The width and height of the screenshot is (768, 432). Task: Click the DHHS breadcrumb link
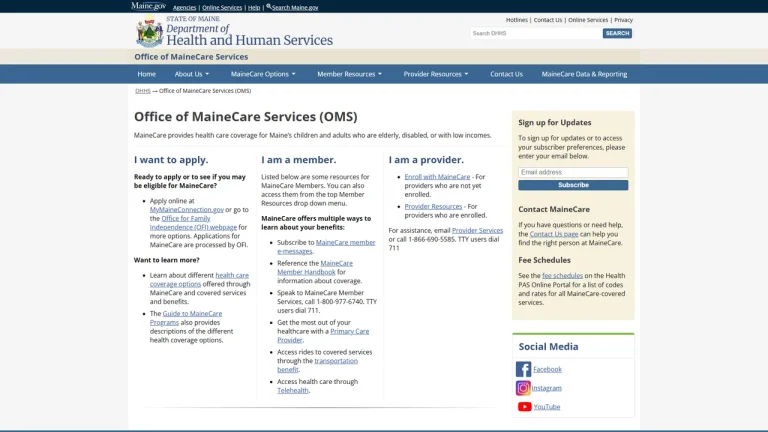[x=143, y=91]
